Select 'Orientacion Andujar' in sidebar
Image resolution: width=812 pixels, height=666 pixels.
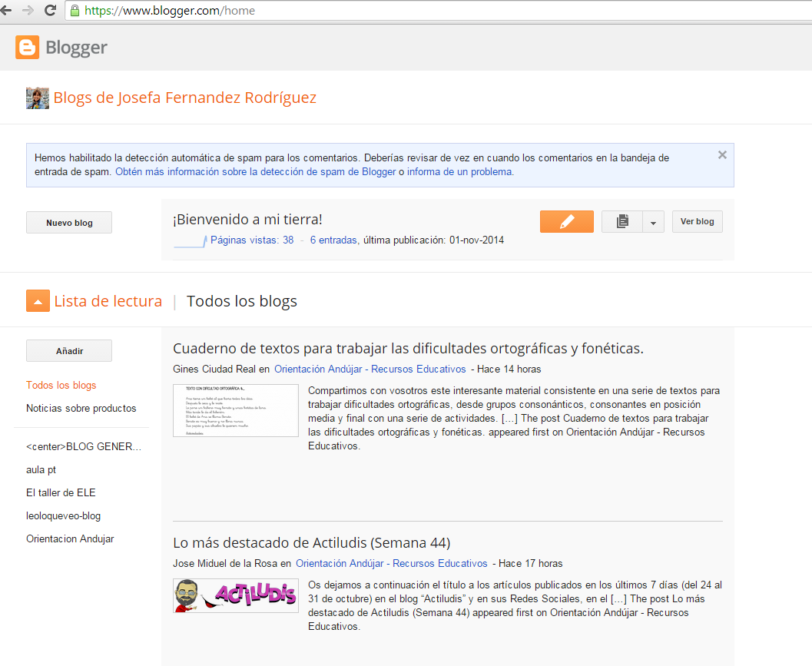pyautogui.click(x=70, y=538)
